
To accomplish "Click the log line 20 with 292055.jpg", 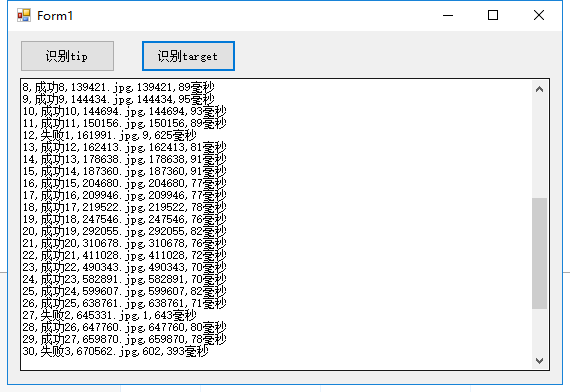I will 124,231.
